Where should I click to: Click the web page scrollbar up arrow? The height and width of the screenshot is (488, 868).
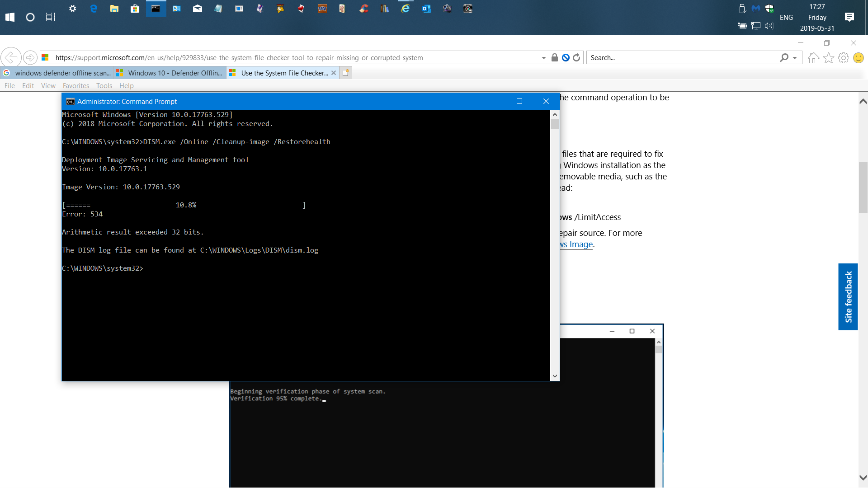pyautogui.click(x=863, y=102)
